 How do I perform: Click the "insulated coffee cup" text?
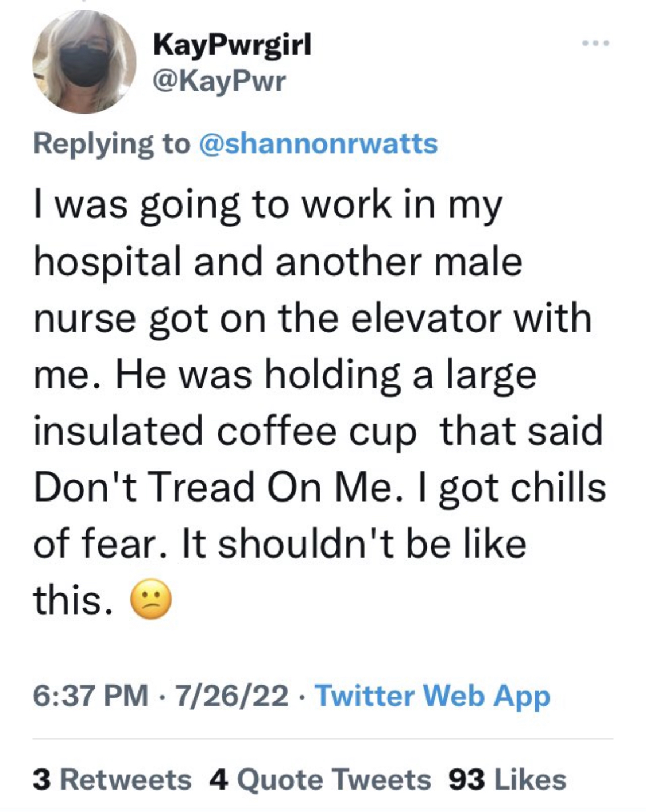point(224,432)
